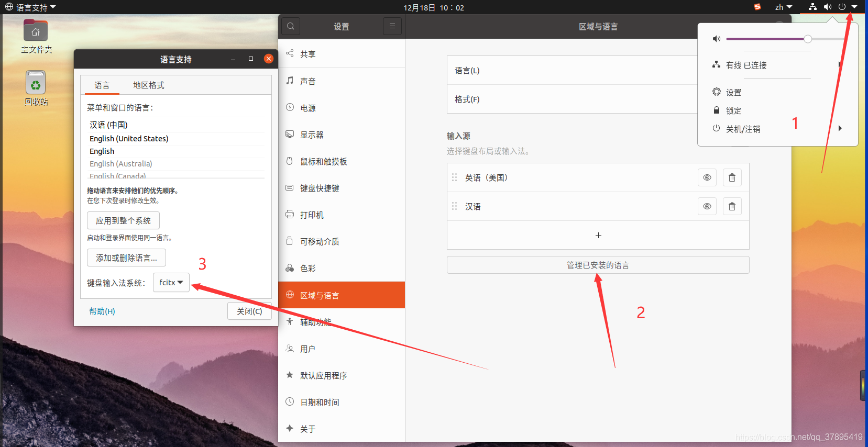Screen dimensions: 868x447
Task: Open the fcitx input method dropdown
Action: 171,283
